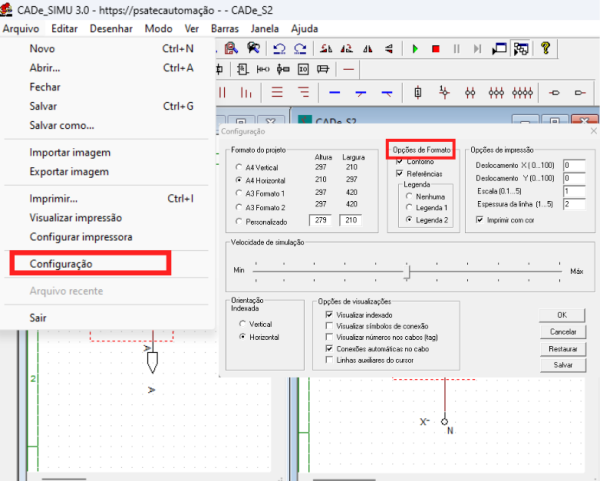Toggle Imprimir com cor checkbox
600x481 pixels.
click(x=479, y=220)
